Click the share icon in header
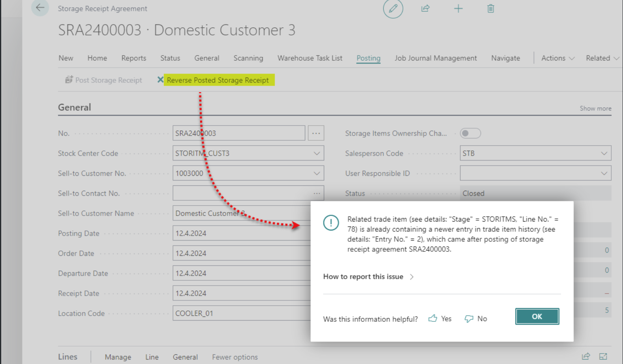 (x=425, y=8)
